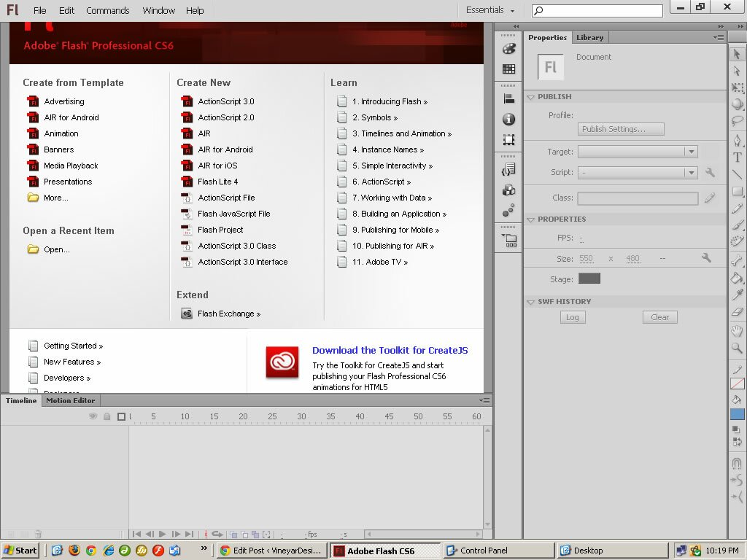Viewport: 747px width, 560px height.
Task: Click the Fill color swatch
Action: click(737, 414)
